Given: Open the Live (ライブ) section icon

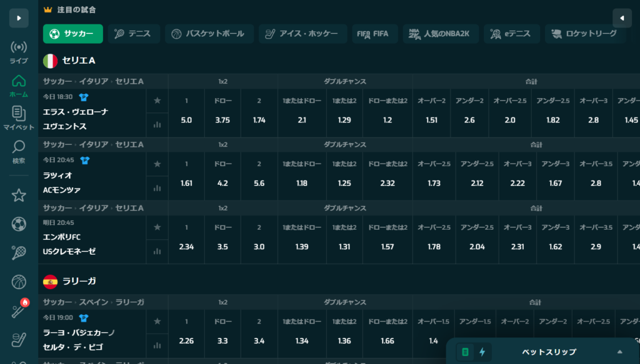Looking at the screenshot, I should (x=19, y=52).
